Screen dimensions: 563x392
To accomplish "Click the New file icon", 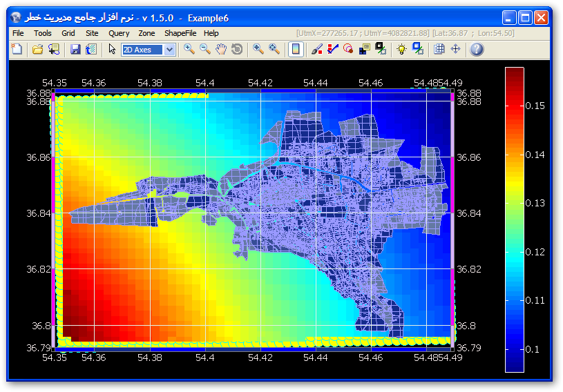I will click(x=17, y=49).
